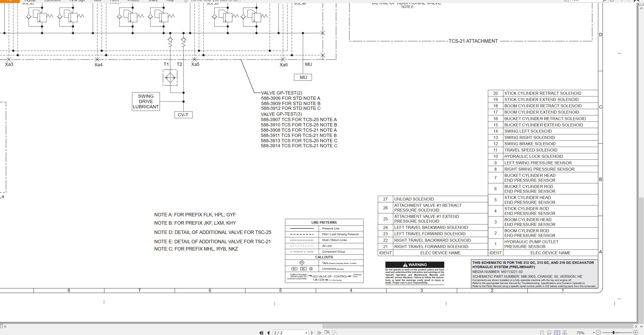Click the next view icon
Image resolution: width=644 pixels, height=335 pixels.
[x=335, y=333]
